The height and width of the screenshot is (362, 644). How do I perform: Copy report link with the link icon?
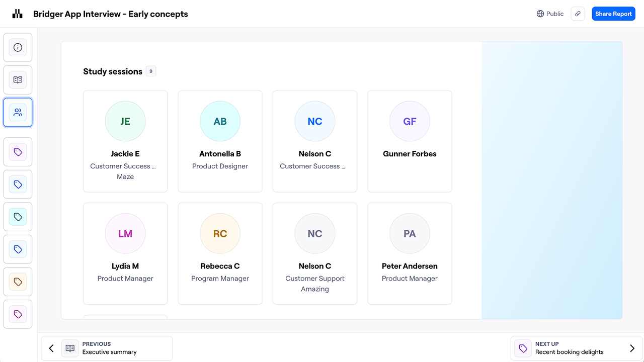578,14
